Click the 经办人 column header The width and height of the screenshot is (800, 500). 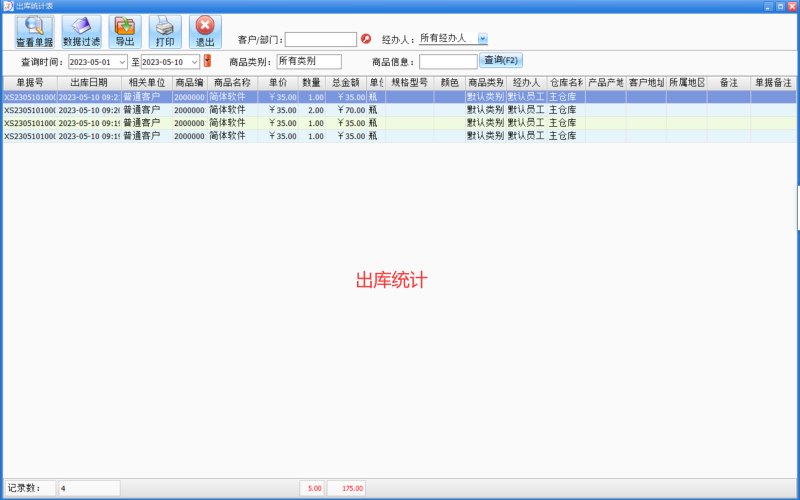pyautogui.click(x=527, y=83)
